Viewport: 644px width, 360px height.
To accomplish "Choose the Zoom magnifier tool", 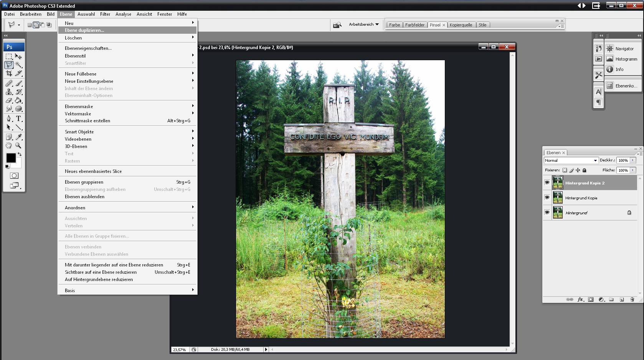I will [x=18, y=146].
